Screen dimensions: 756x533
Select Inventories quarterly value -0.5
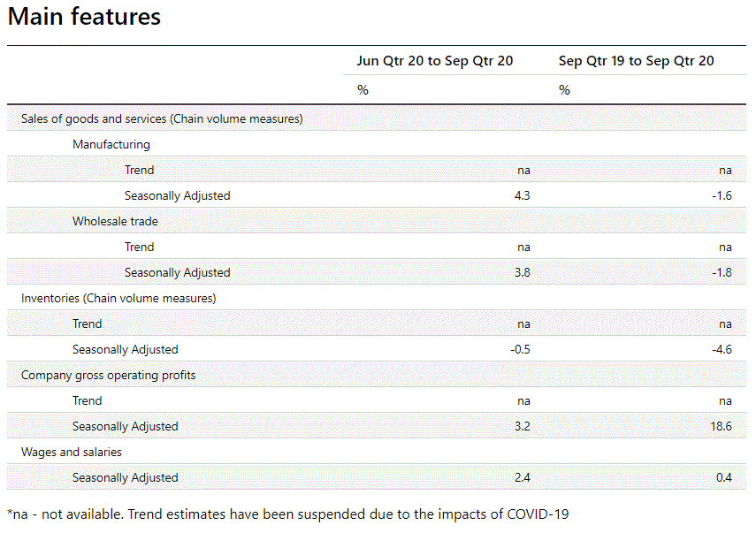(520, 349)
